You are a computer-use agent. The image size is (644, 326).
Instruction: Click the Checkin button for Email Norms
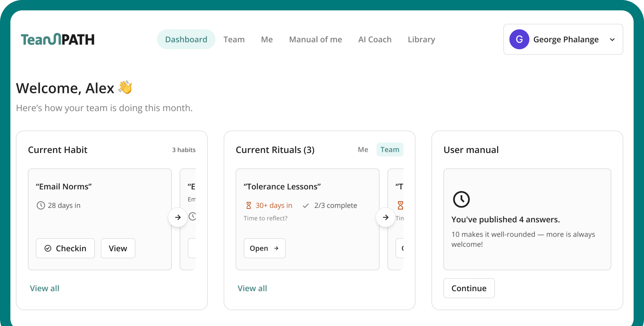65,248
